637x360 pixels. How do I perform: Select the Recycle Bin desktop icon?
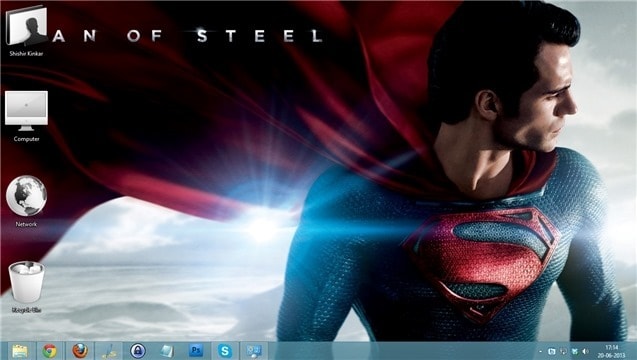pos(26,282)
